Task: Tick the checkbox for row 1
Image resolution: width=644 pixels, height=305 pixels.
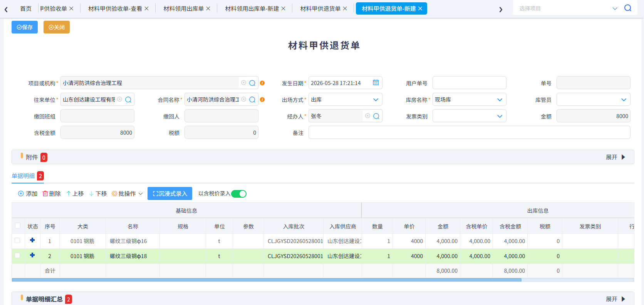Action: tap(17, 240)
